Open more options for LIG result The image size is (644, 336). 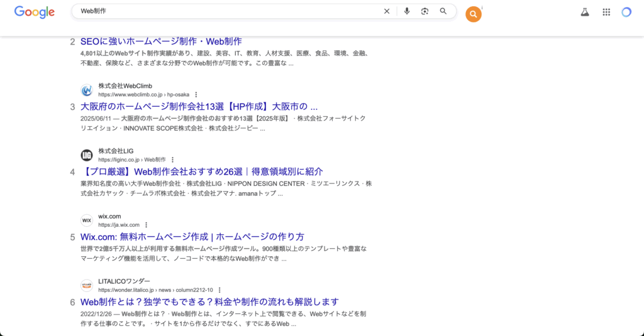pyautogui.click(x=172, y=160)
